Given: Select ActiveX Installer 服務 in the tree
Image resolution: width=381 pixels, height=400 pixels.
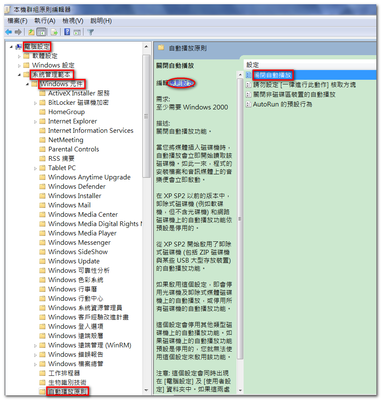Looking at the screenshot, I should tap(79, 93).
